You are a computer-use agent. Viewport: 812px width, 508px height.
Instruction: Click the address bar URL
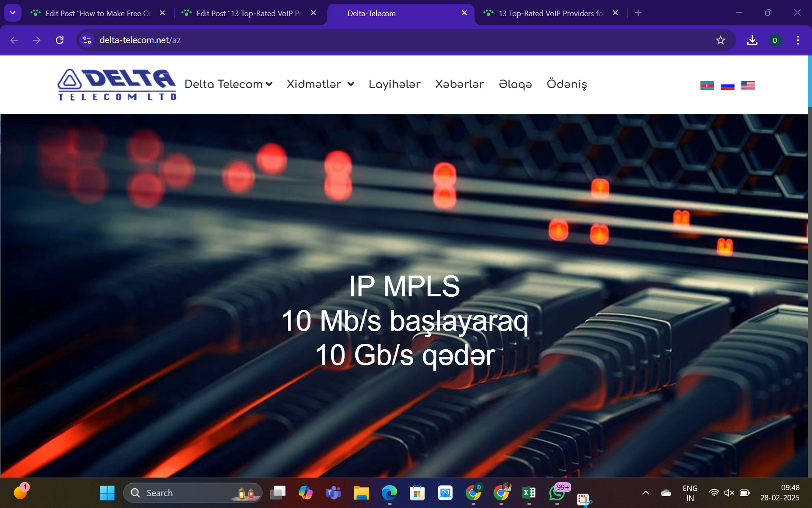point(140,40)
